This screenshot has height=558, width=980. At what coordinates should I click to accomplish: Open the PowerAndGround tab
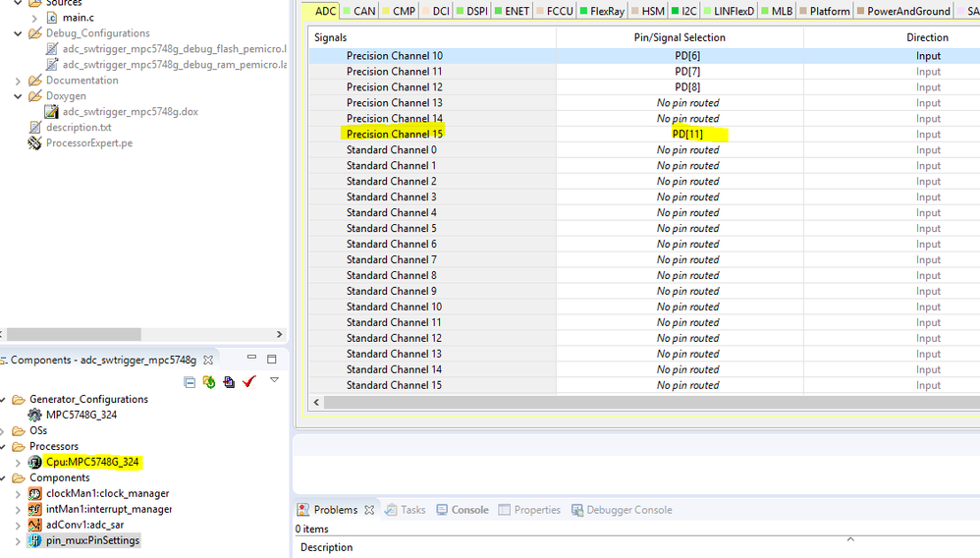(903, 11)
